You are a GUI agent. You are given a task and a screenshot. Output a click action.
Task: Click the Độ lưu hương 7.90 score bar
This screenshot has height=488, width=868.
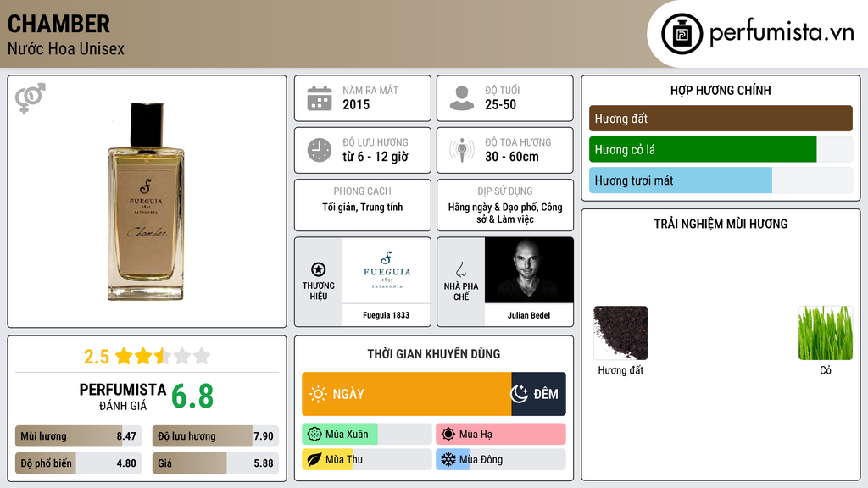pos(215,436)
